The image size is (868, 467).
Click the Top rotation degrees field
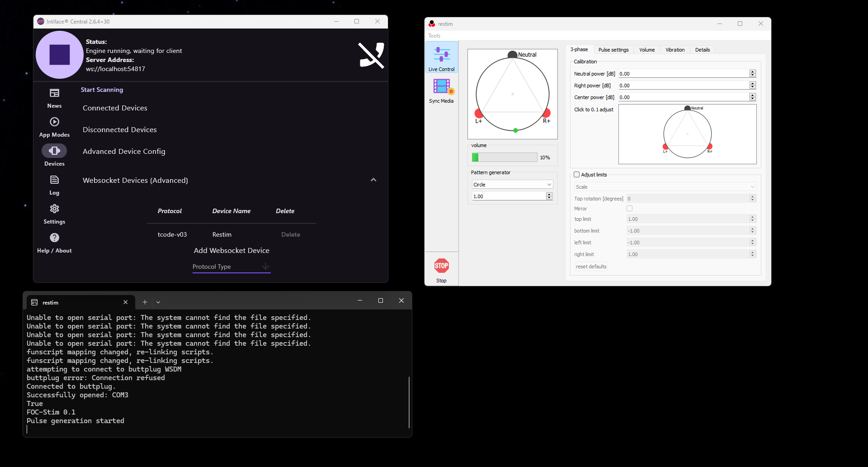click(x=688, y=198)
